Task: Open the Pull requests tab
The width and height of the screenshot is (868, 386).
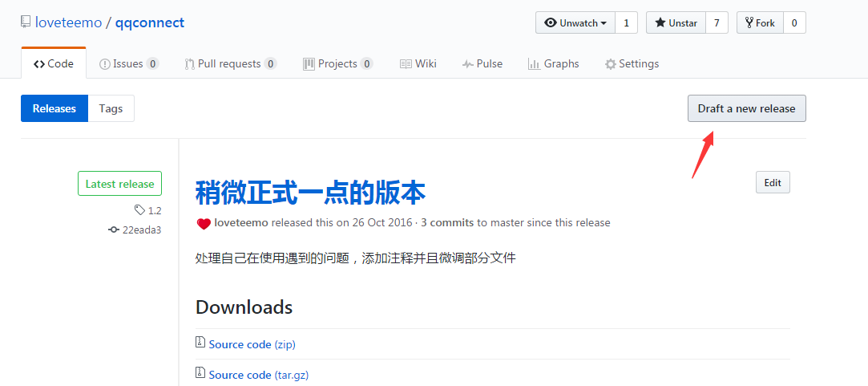Action: click(x=230, y=63)
